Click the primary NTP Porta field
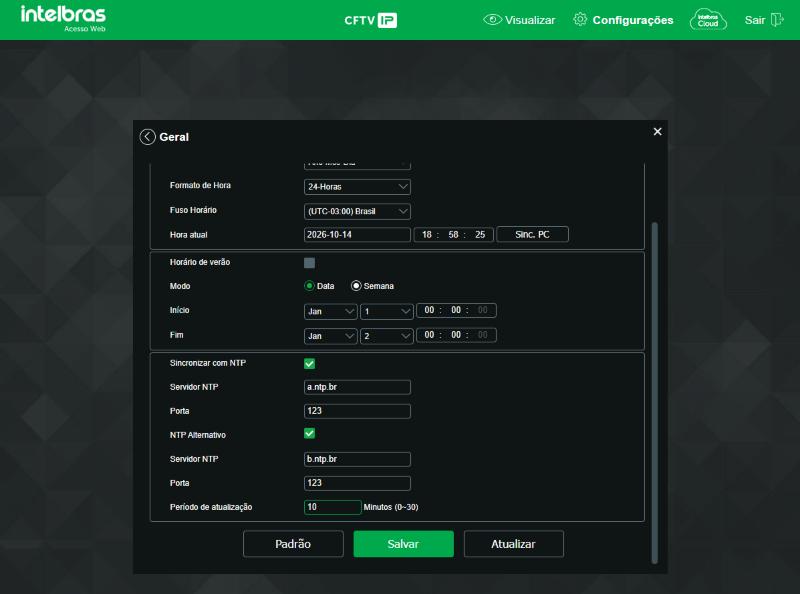800x594 pixels. [x=357, y=411]
